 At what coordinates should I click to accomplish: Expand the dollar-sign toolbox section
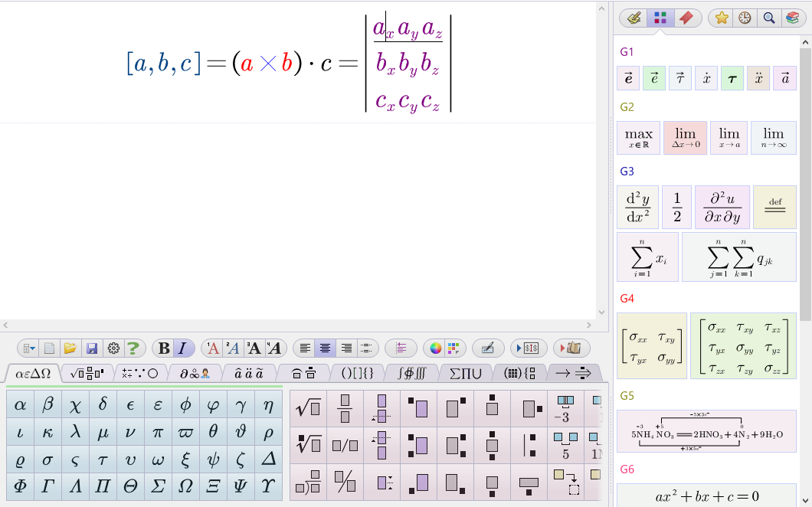531,348
